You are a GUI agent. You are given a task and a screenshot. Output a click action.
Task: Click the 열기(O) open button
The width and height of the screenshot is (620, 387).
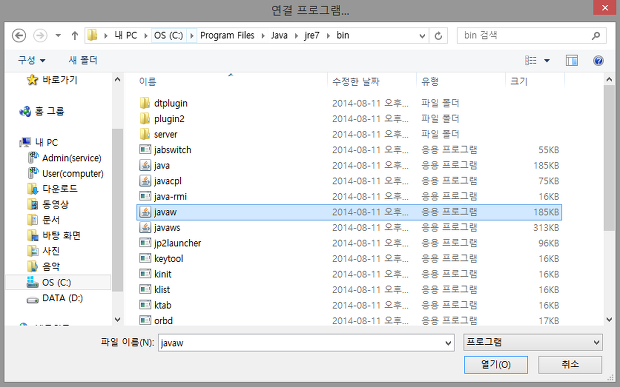[x=496, y=364]
